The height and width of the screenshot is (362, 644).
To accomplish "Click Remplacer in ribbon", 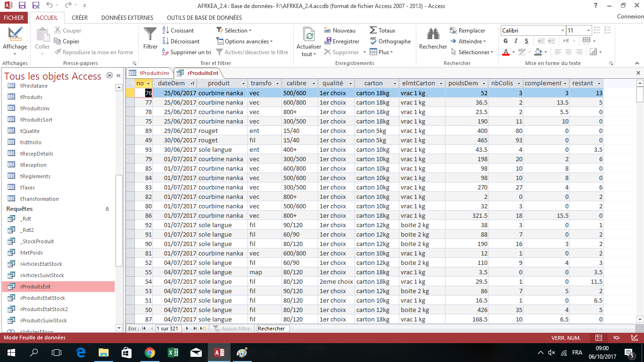I will [467, 31].
